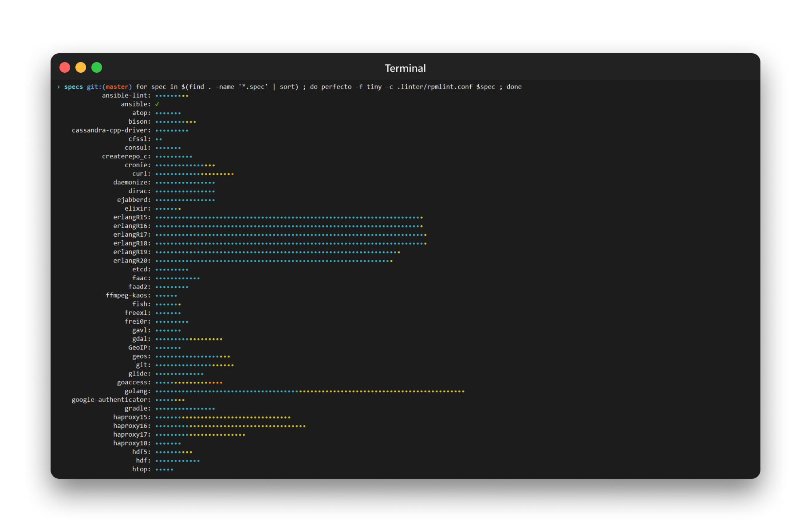Click the 'curl:' row label
Viewport: 811px width, 532px height.
tap(142, 174)
